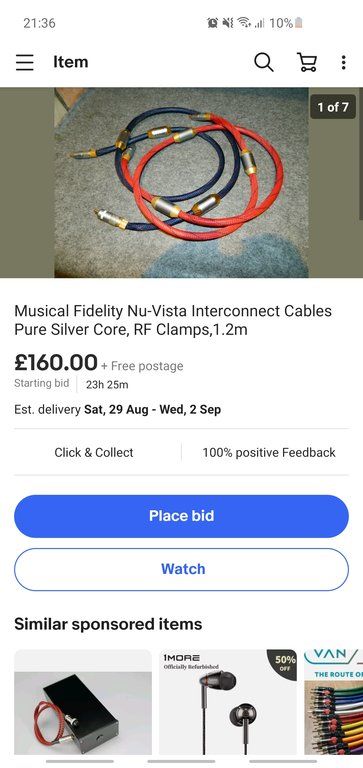This screenshot has height=768, width=363.
Task: Open the 1MORE earphones sponsored item
Action: pos(228,702)
